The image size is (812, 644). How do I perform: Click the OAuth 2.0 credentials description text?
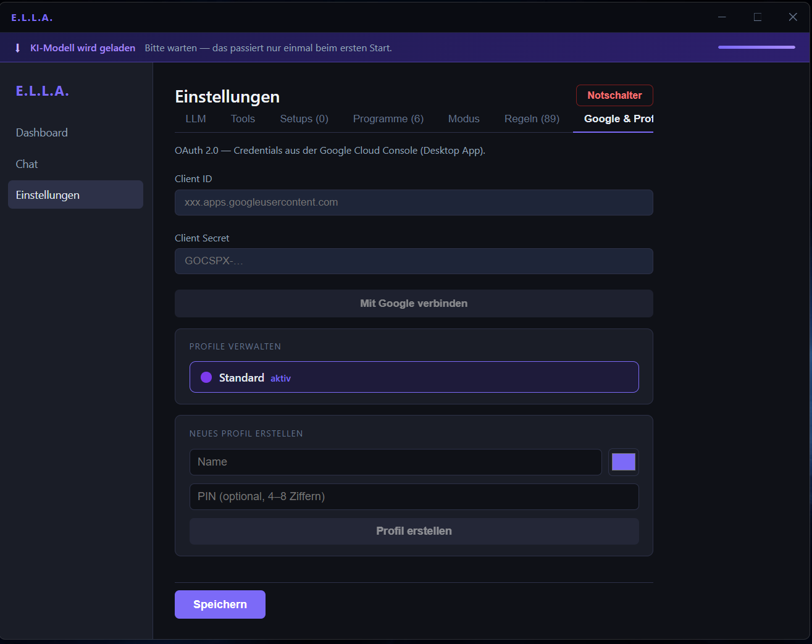pos(330,151)
